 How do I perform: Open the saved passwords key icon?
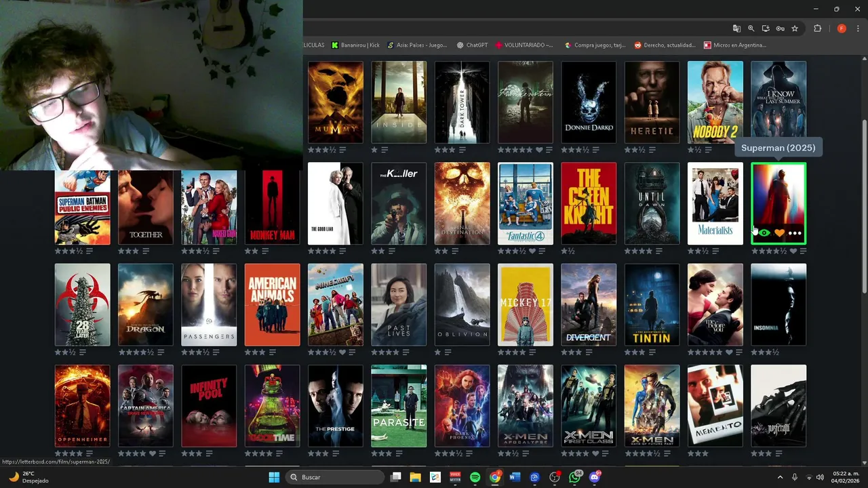coord(781,28)
